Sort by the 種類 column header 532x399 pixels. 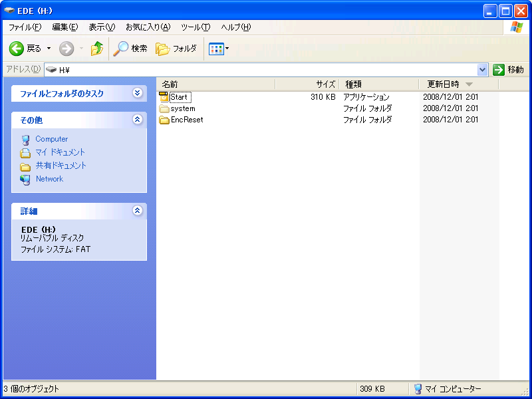(379, 84)
